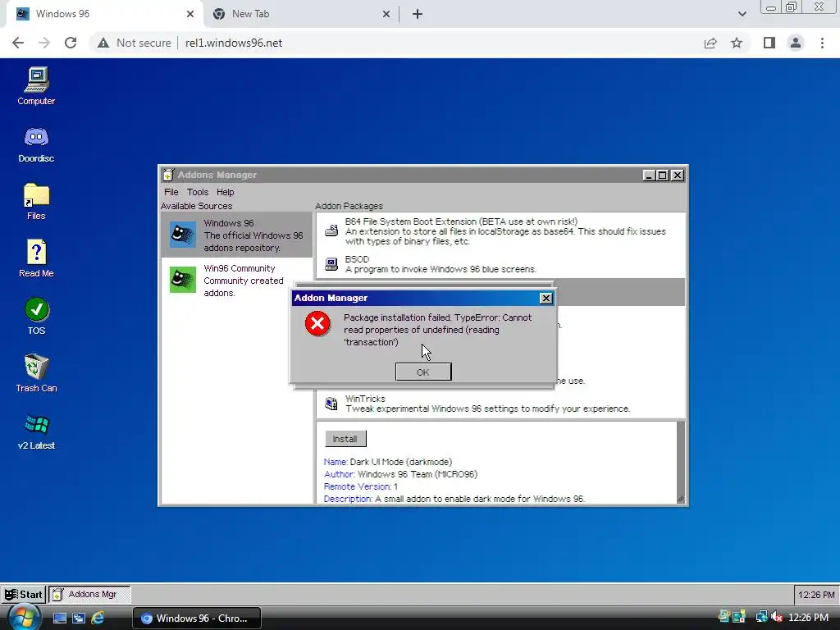Open the Trash Can icon

point(36,373)
